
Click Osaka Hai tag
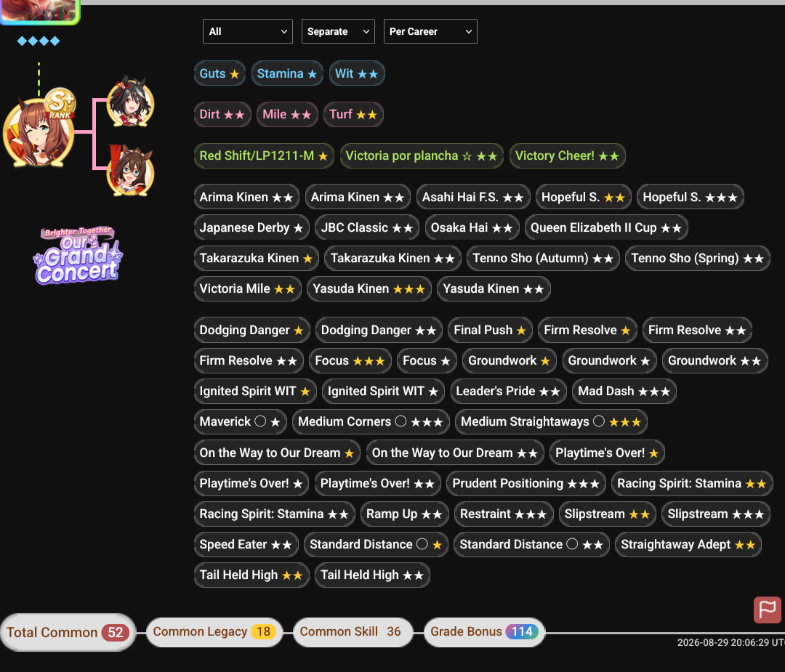[x=472, y=228]
